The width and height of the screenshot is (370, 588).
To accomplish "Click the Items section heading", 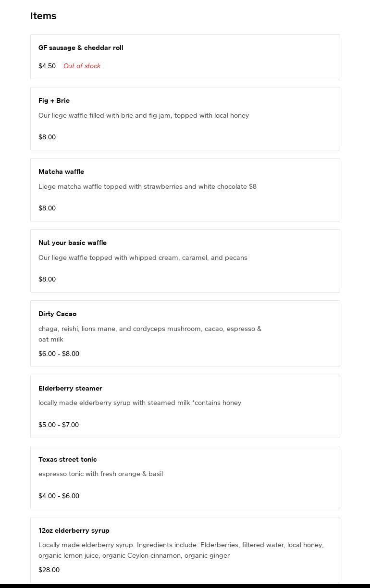I will coord(43,16).
